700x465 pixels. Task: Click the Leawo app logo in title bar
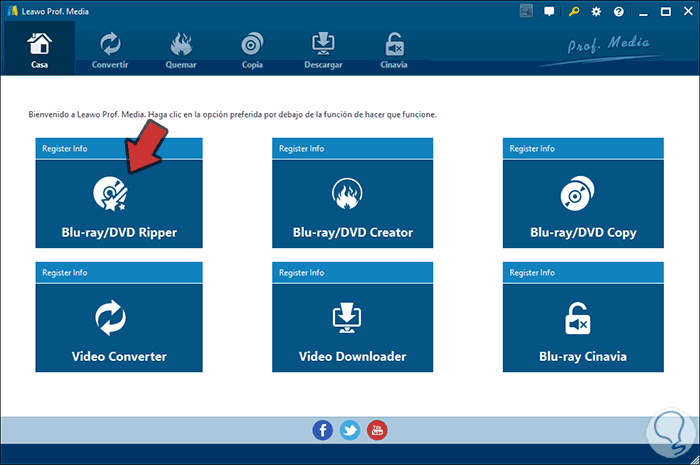click(12, 11)
